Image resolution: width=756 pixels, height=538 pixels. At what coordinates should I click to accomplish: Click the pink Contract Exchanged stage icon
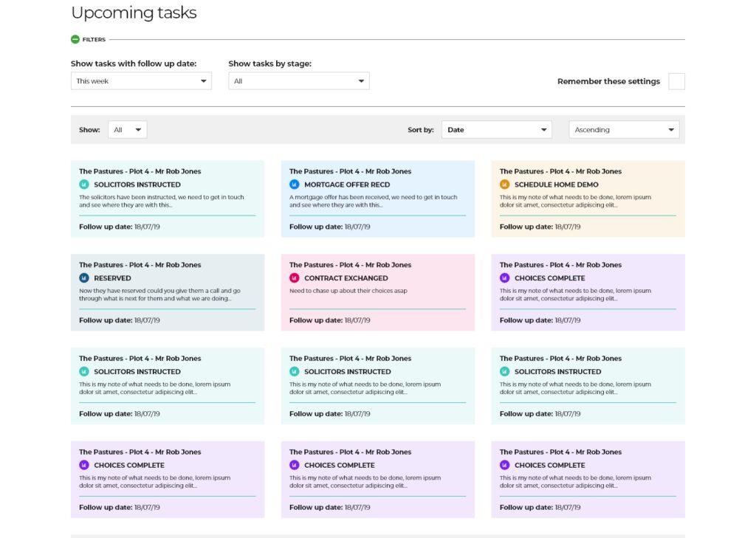click(295, 278)
